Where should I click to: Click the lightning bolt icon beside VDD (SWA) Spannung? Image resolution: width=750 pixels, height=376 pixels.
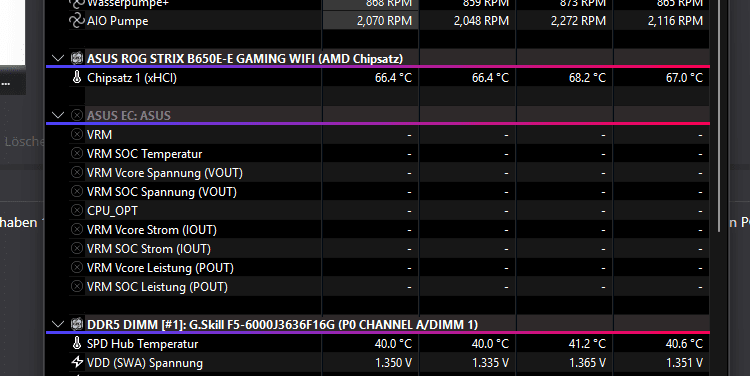[77, 362]
